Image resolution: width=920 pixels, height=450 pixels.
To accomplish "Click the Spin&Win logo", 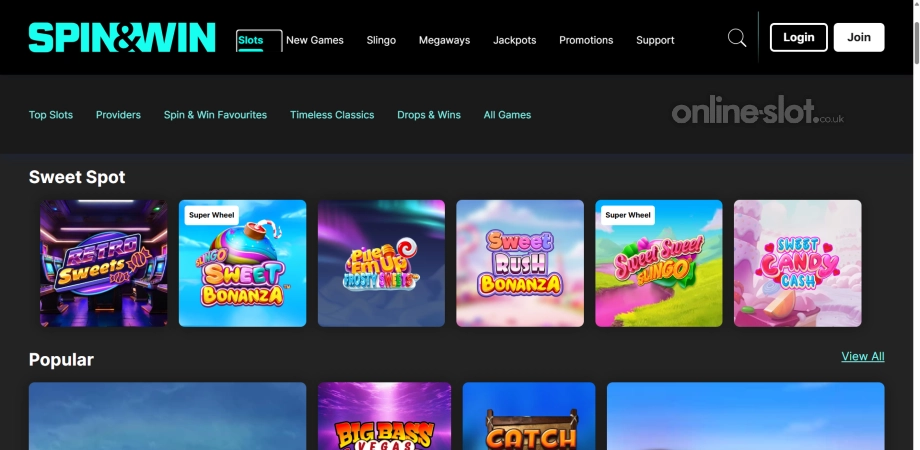I will [x=122, y=38].
